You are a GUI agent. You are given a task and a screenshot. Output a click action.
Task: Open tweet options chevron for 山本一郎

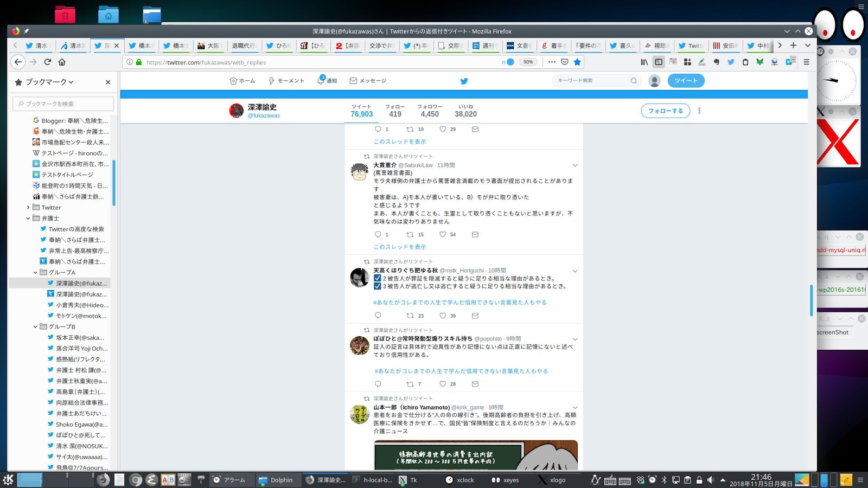coord(575,408)
